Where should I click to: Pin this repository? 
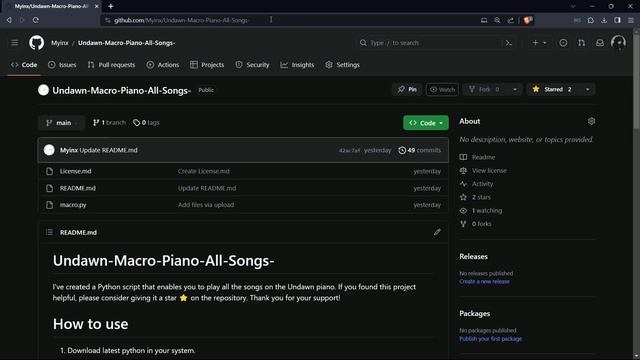pos(407,89)
